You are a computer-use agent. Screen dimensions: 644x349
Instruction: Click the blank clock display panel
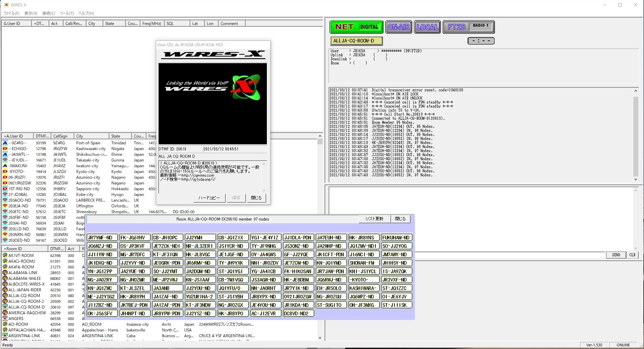(x=481, y=41)
